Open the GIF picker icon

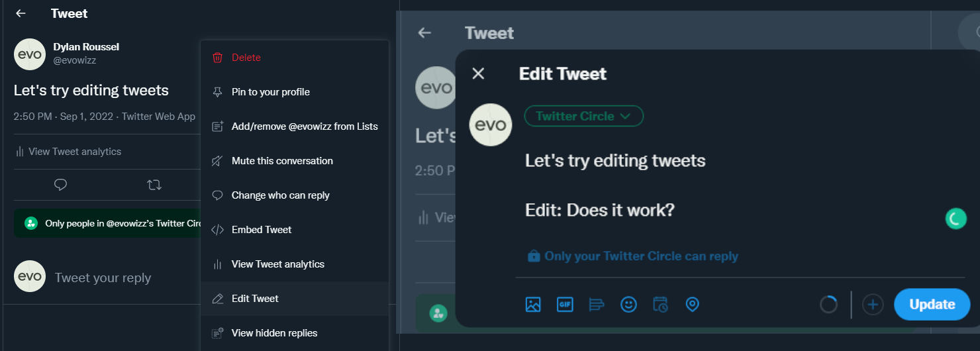click(x=565, y=305)
